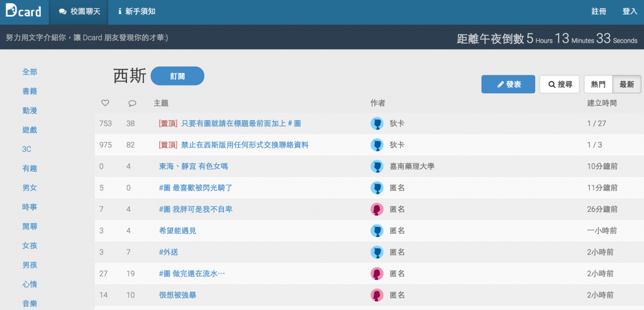
Task: Click the heart likes column icon
Action: pos(105,104)
